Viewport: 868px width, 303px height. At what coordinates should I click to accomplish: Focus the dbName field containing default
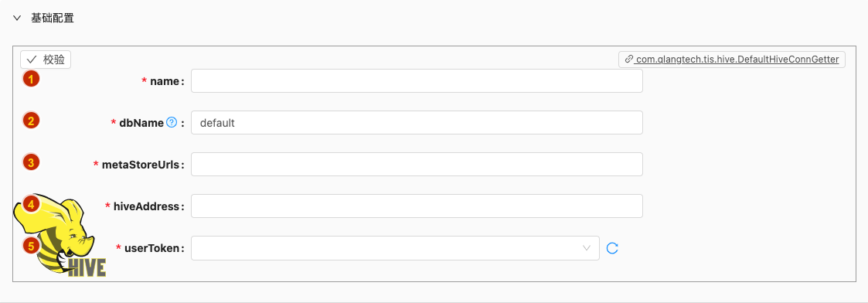click(417, 122)
